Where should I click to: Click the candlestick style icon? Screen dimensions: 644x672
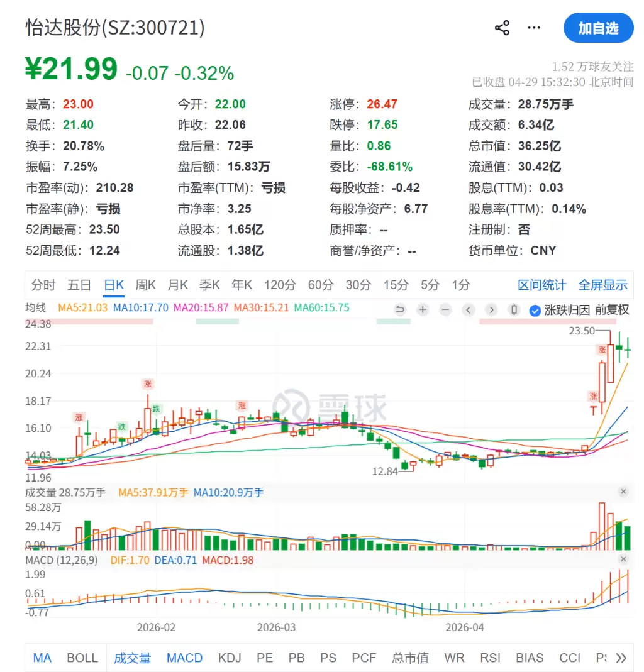[514, 309]
